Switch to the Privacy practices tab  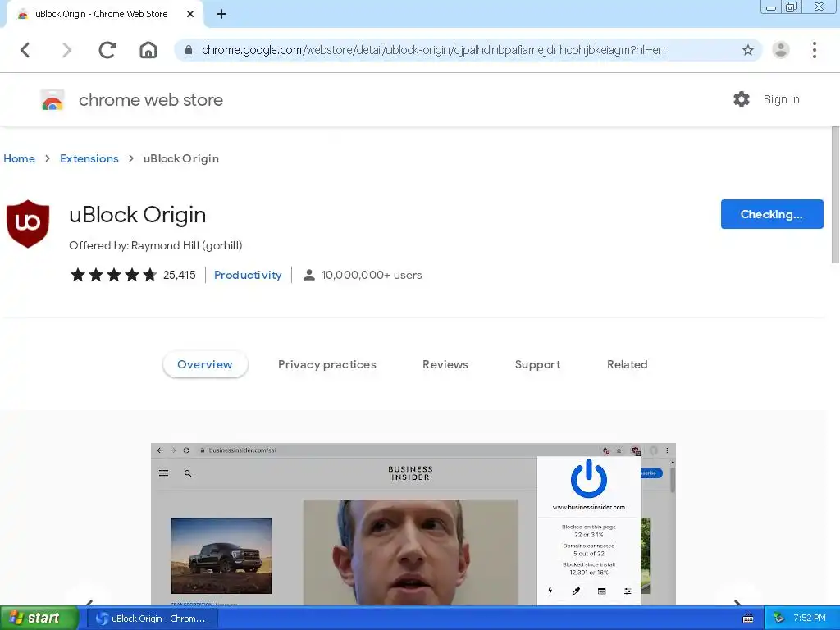[327, 364]
